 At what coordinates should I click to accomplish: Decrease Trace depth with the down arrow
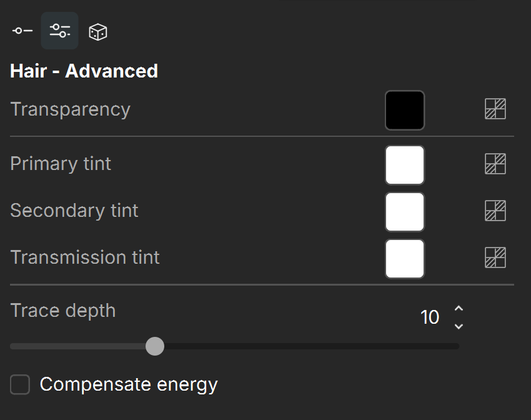[x=459, y=326]
